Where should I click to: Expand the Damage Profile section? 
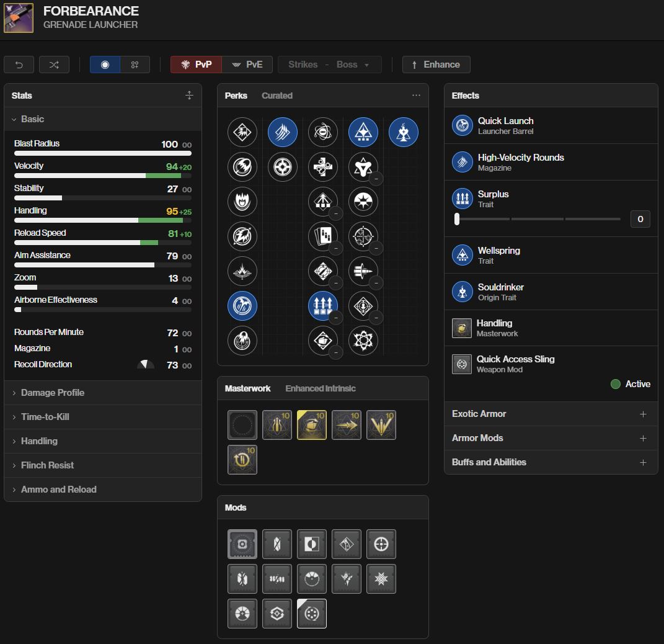103,393
